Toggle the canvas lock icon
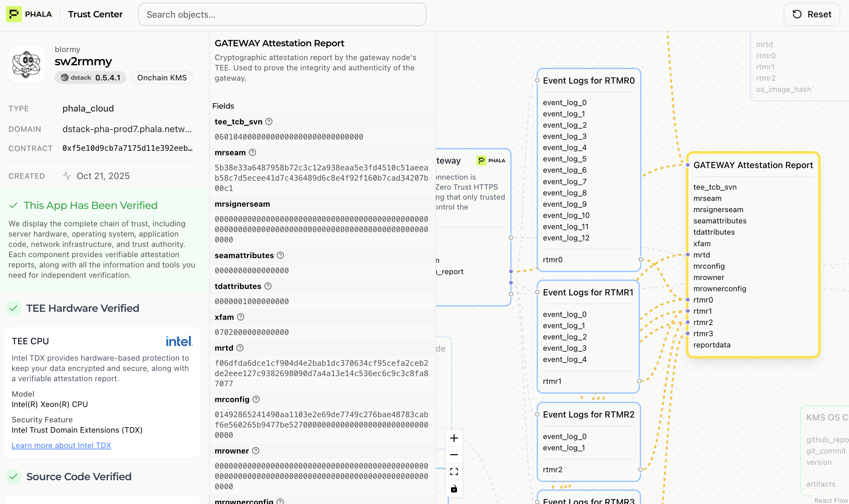This screenshot has height=504, width=849. point(454,489)
